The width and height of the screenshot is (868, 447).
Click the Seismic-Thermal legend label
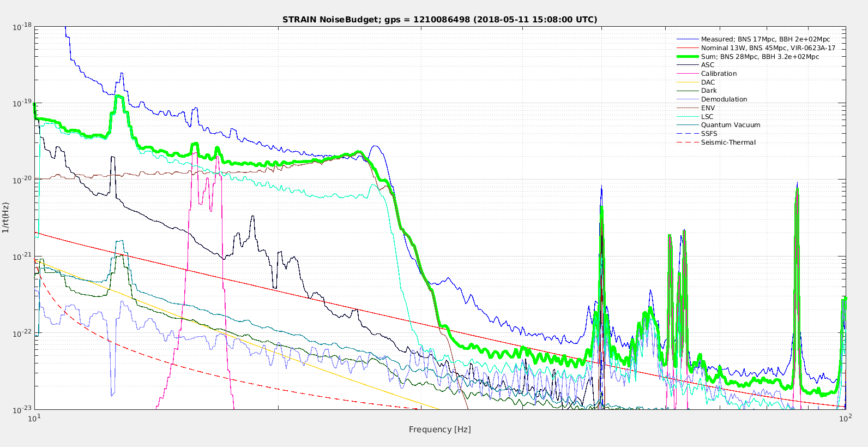(728, 142)
